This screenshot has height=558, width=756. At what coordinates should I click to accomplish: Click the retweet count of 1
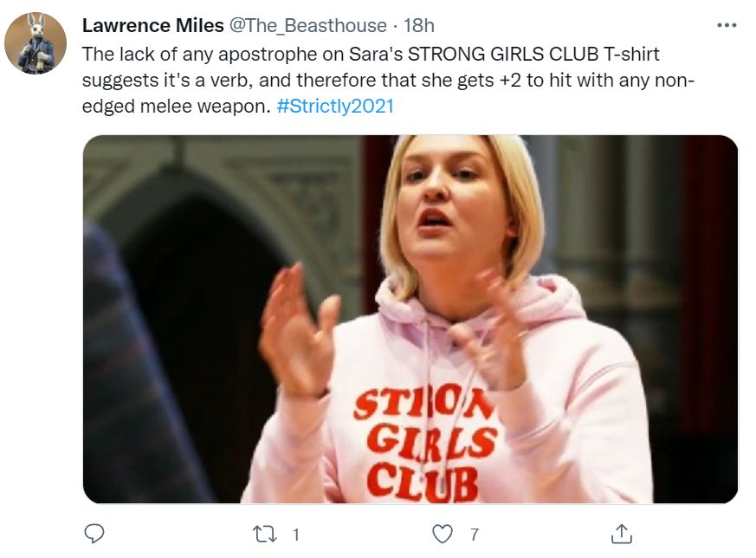click(295, 535)
